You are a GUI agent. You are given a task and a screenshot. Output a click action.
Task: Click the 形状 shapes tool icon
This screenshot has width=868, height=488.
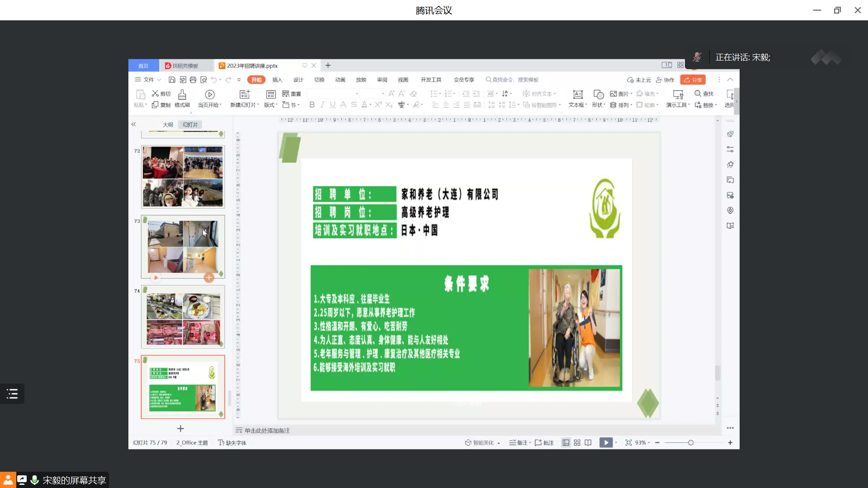click(x=598, y=94)
